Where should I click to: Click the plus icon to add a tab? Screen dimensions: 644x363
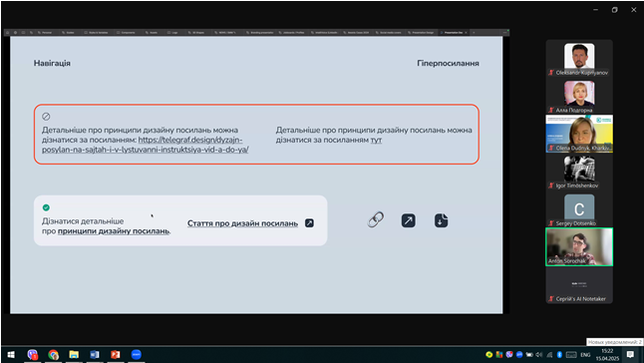click(x=474, y=32)
